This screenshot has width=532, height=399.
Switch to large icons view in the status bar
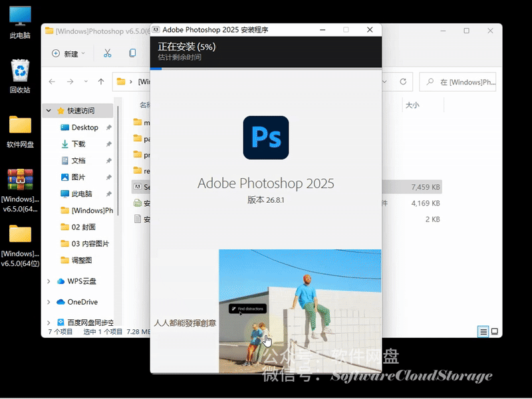[495, 331]
